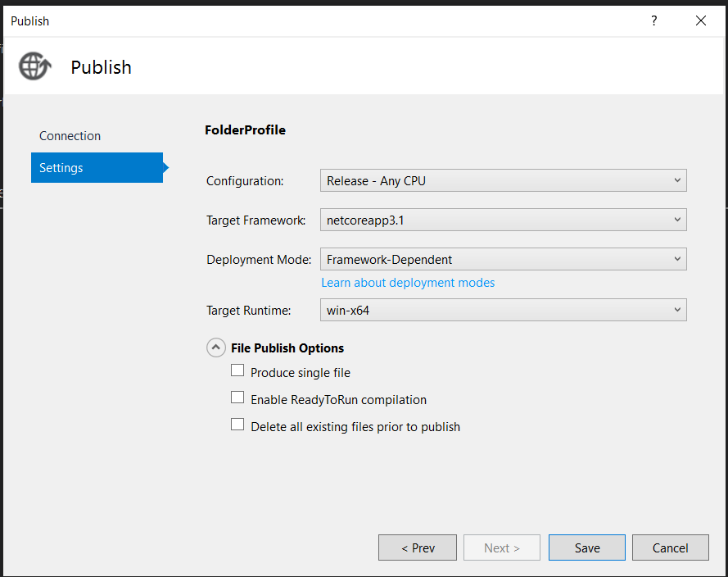Click the Next button

coord(501,547)
